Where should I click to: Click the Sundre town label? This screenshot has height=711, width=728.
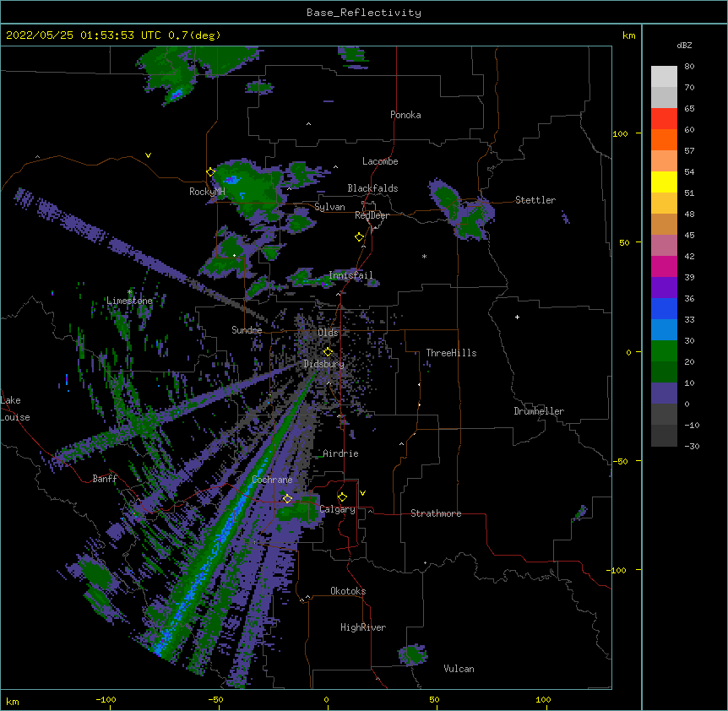(x=247, y=330)
